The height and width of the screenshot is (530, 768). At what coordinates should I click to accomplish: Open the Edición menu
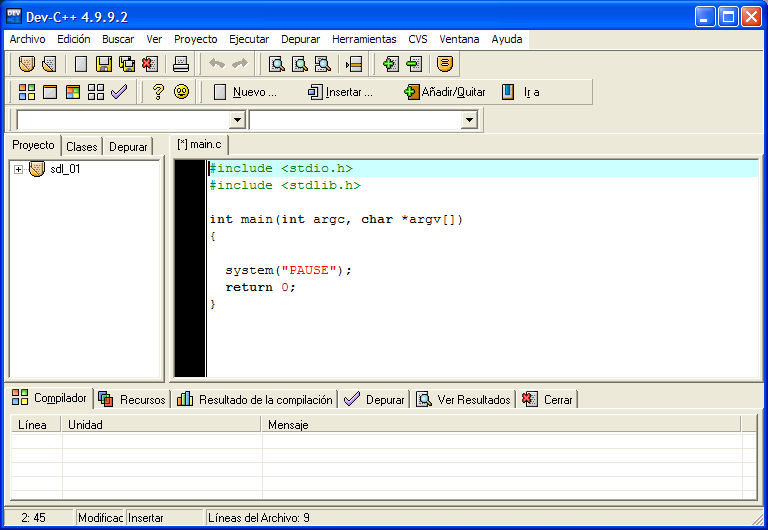pos(73,39)
